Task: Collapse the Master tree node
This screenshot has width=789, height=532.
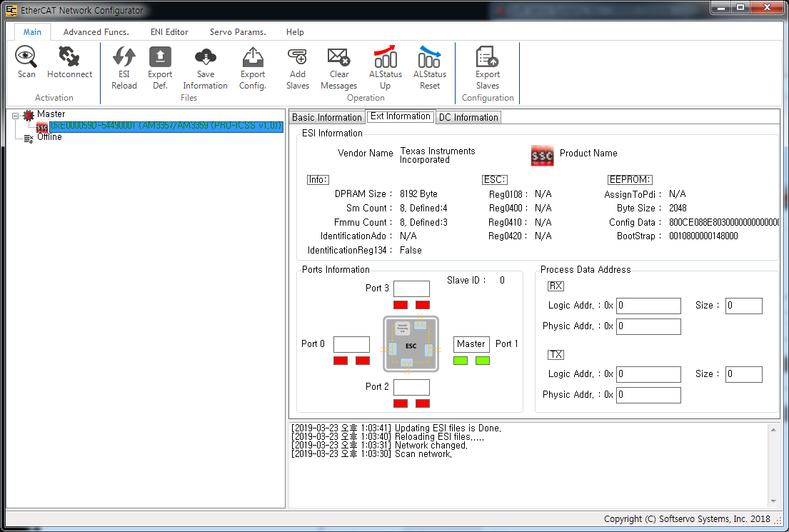Action: click(x=16, y=115)
